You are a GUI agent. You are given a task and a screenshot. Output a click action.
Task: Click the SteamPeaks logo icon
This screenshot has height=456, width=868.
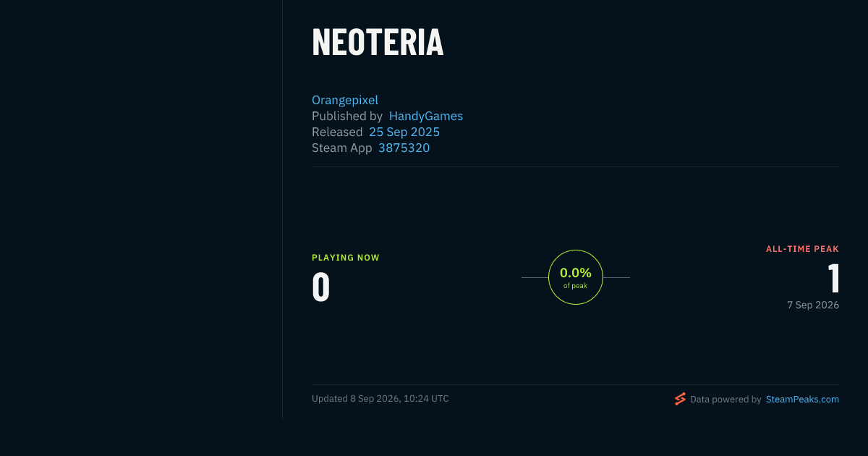tap(680, 399)
